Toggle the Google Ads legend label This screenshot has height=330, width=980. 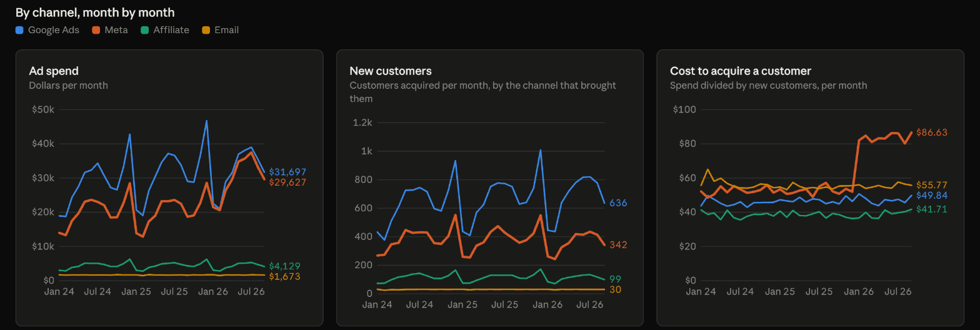[54, 30]
